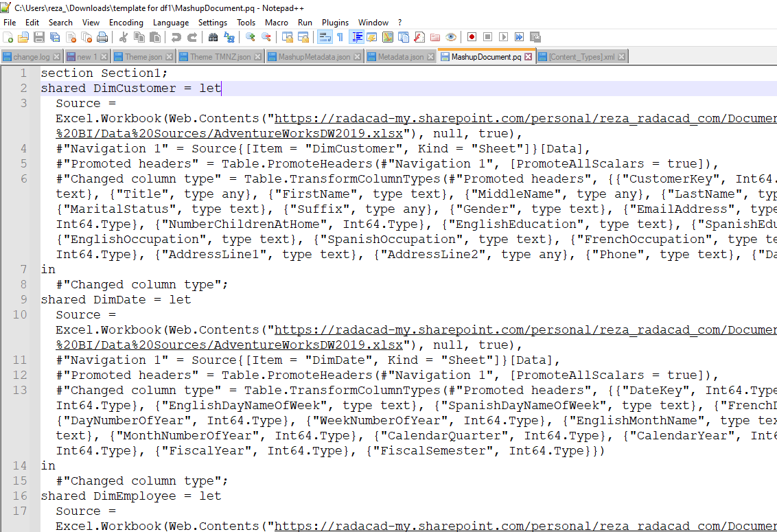Click the New file toolbar icon
Screen dimensions: 777x532
point(9,37)
